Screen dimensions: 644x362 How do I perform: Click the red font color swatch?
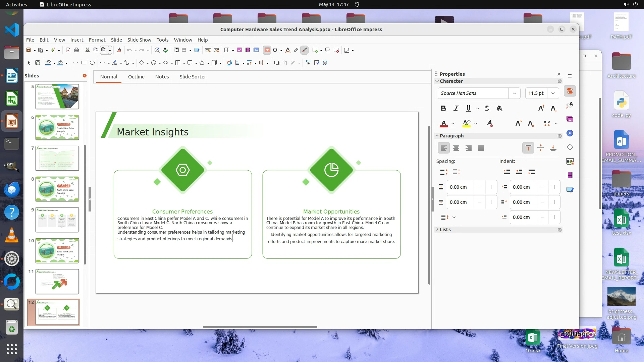[x=443, y=124]
